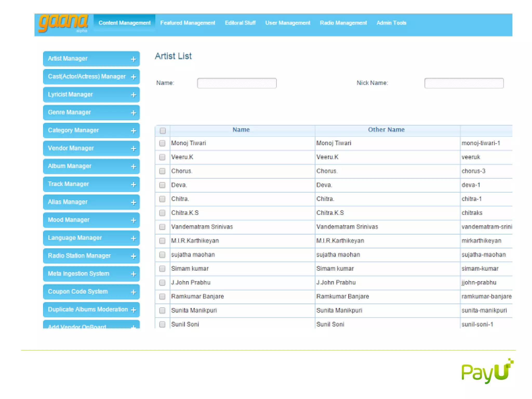The image size is (532, 399).
Task: Click the Name search input field
Action: 237,83
